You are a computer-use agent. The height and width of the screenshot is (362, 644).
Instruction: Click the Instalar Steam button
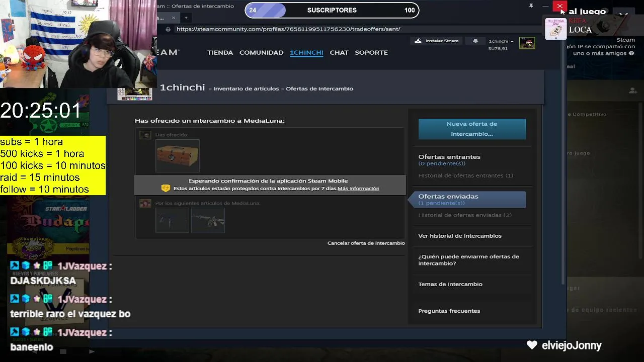[437, 41]
